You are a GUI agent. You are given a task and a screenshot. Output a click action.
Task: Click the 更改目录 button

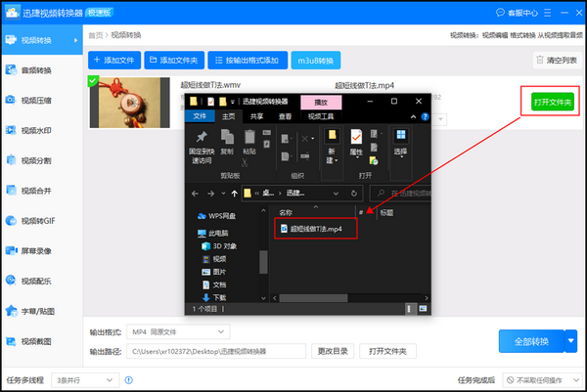click(334, 350)
